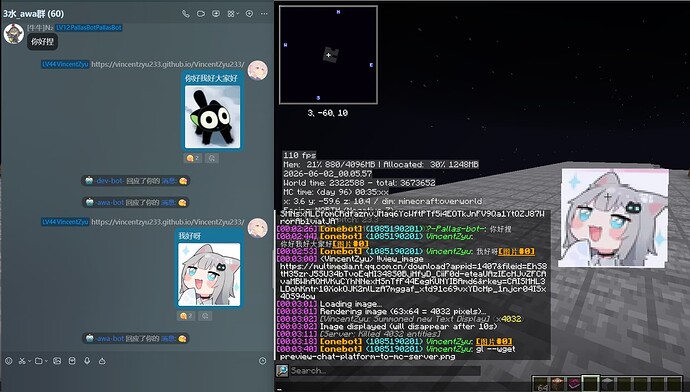
Task: Open screen share icon in chat header
Action: point(216,14)
